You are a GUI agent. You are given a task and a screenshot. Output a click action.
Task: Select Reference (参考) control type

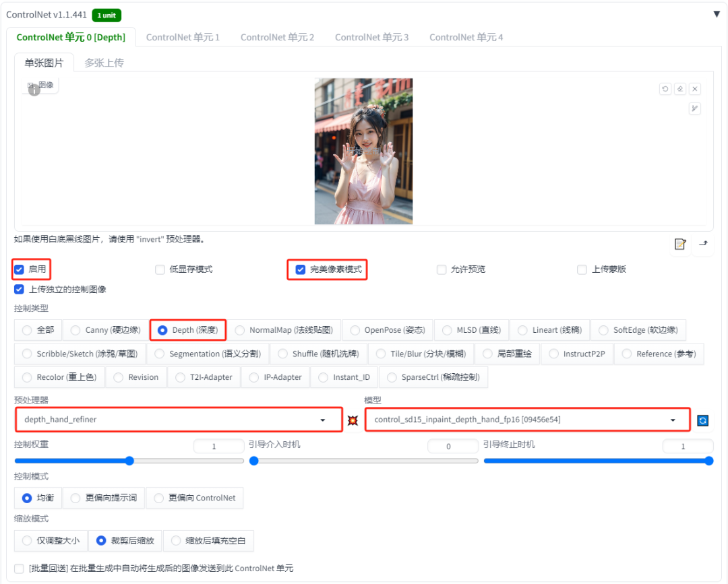pyautogui.click(x=659, y=354)
